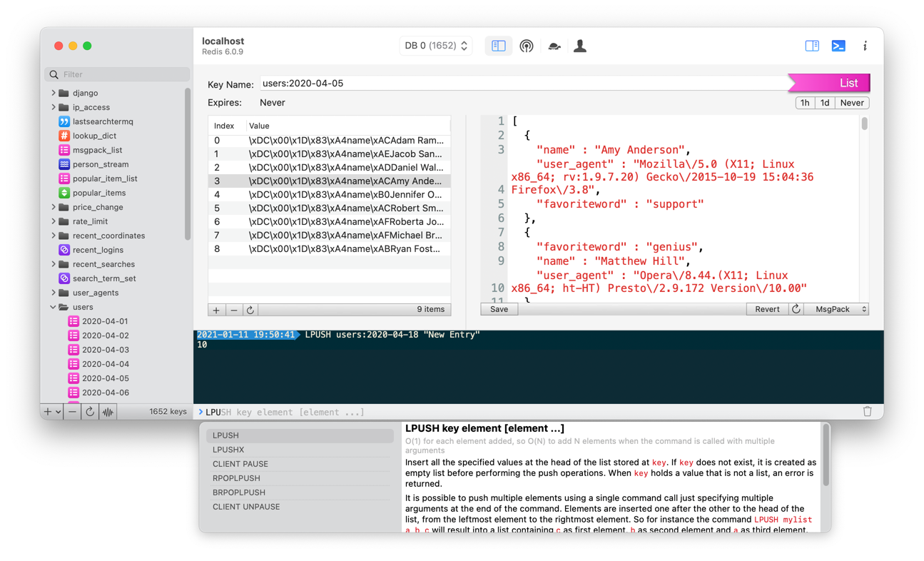Click the memory analysis waveform icon

point(108,412)
